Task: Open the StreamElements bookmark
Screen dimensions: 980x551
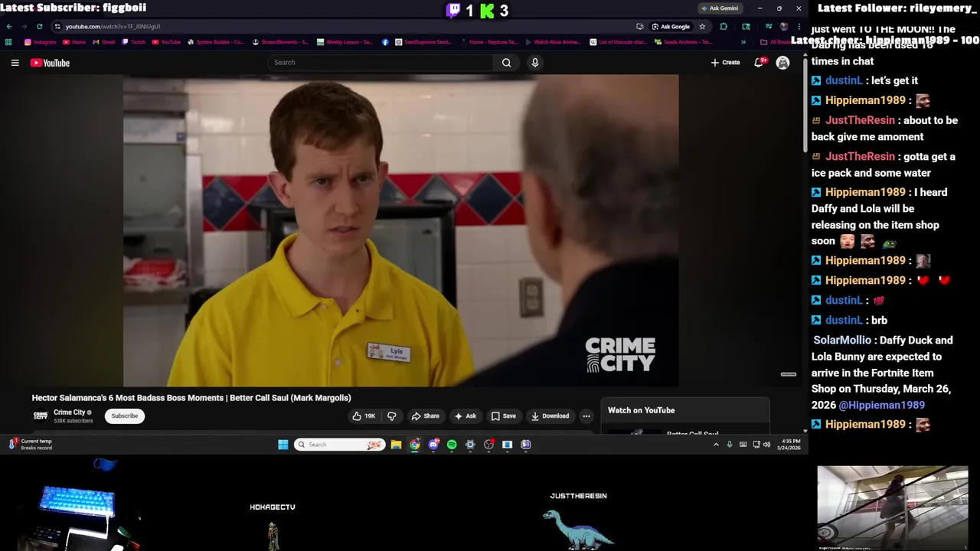Action: pyautogui.click(x=280, y=42)
